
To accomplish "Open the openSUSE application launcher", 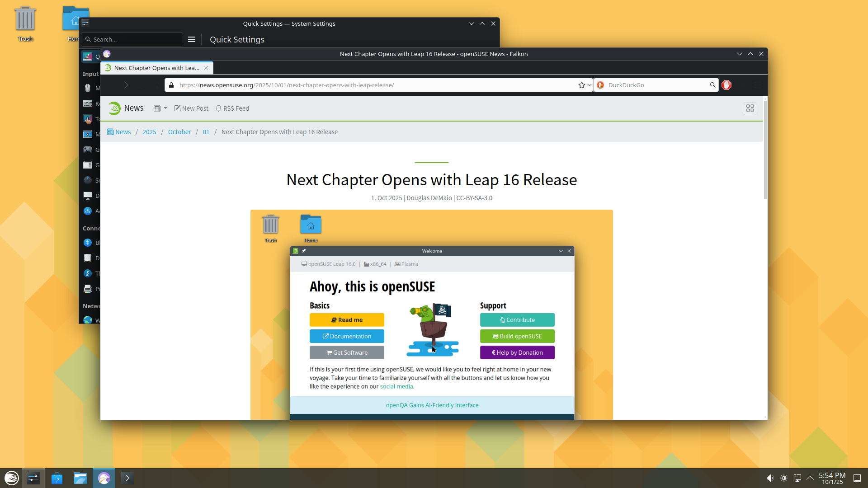I will pyautogui.click(x=11, y=478).
